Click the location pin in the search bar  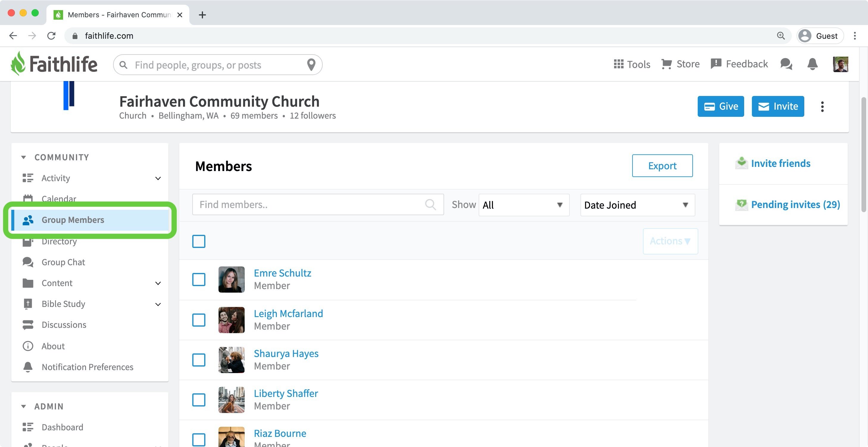311,64
